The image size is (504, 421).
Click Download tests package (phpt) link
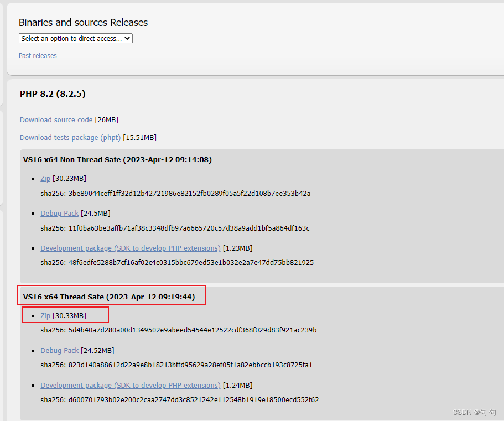coord(70,138)
